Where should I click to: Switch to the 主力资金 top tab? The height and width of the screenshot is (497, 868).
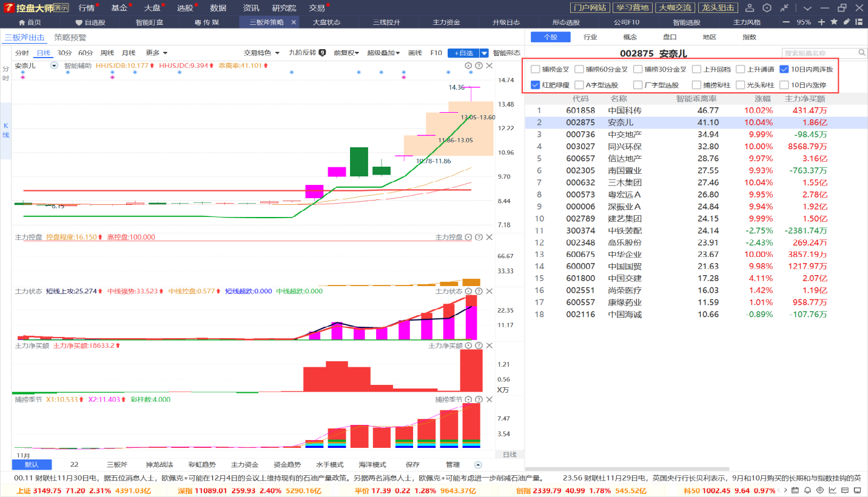[446, 22]
